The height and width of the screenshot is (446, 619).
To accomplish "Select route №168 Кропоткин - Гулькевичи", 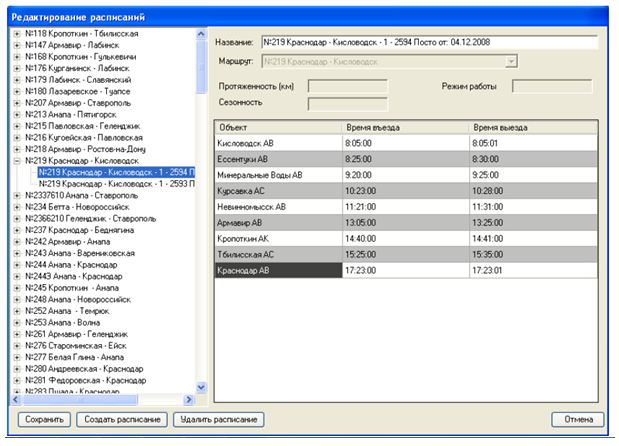I will [81, 57].
